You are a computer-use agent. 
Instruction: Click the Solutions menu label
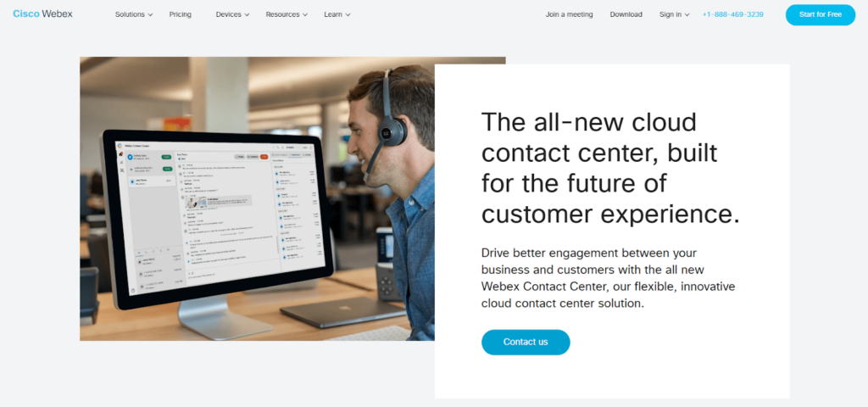pos(130,14)
